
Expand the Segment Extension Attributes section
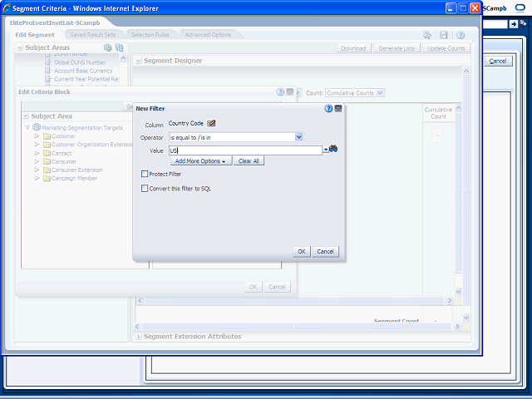pos(139,336)
